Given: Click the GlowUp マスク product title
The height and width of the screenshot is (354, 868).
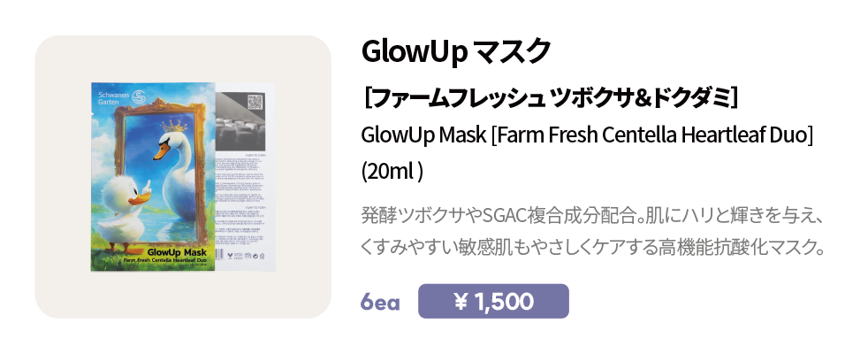Looking at the screenshot, I should (x=455, y=51).
